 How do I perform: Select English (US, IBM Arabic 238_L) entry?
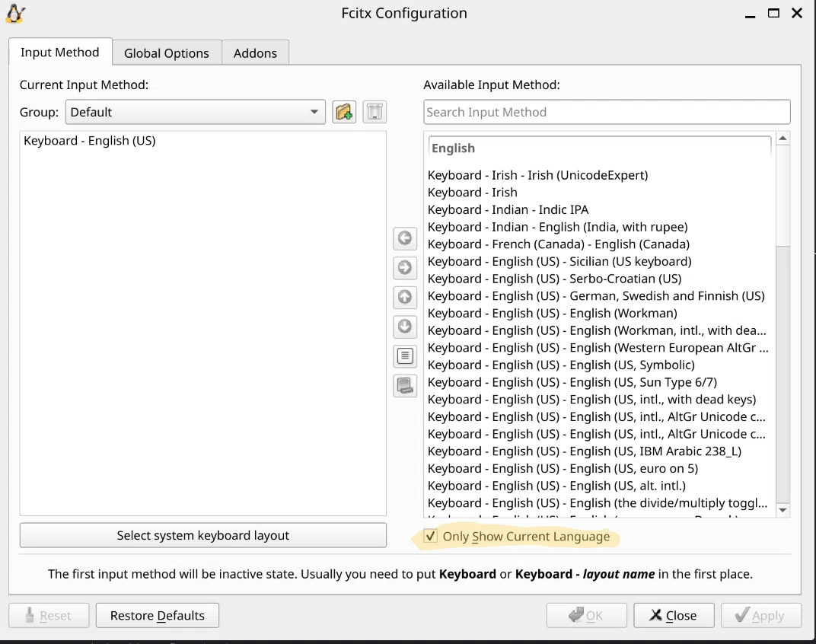pyautogui.click(x=600, y=451)
